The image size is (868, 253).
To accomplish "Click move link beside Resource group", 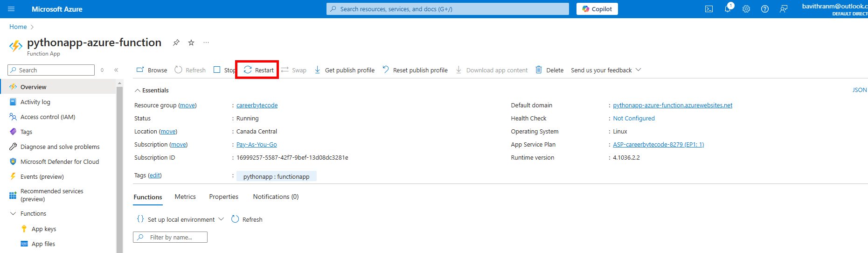I will pos(187,105).
